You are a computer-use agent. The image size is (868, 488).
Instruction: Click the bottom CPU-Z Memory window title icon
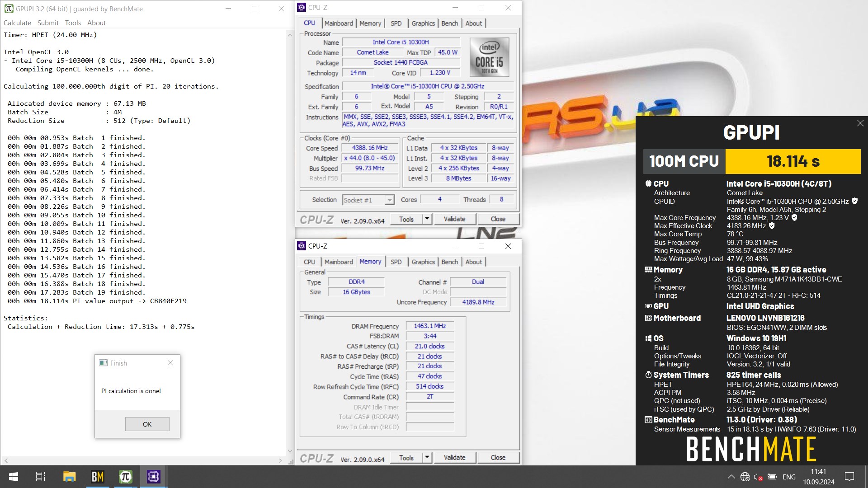(x=302, y=246)
